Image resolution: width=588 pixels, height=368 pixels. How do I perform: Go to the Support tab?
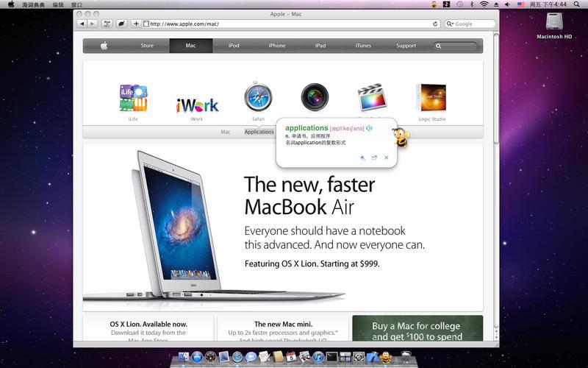pos(406,46)
